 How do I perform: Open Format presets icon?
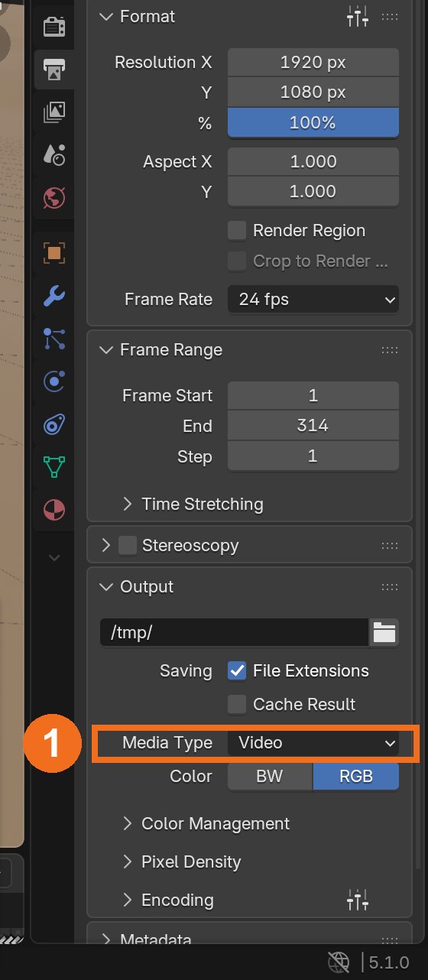[358, 16]
